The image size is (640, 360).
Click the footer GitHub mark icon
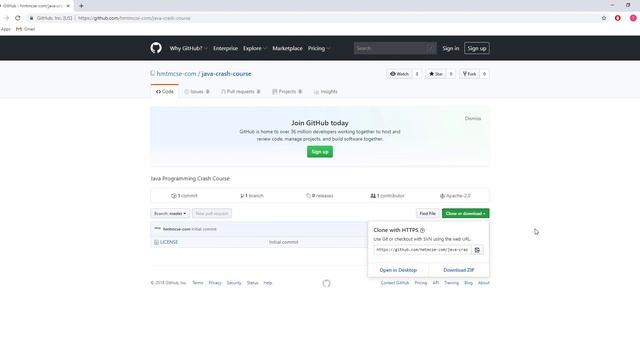click(326, 283)
